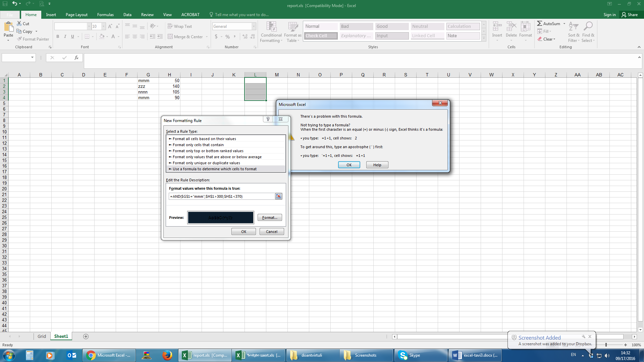Toggle Underline formatting
Image resolution: width=644 pixels, height=362 pixels.
[72, 36]
